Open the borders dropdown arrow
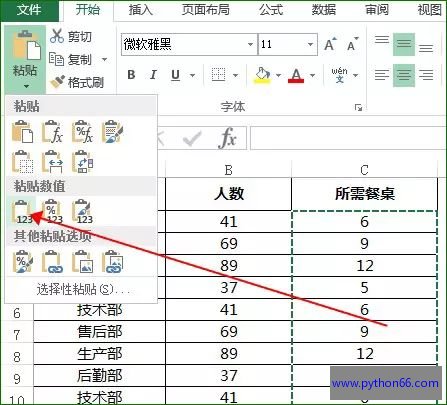Viewport: 447px width, 405px height. tap(235, 75)
